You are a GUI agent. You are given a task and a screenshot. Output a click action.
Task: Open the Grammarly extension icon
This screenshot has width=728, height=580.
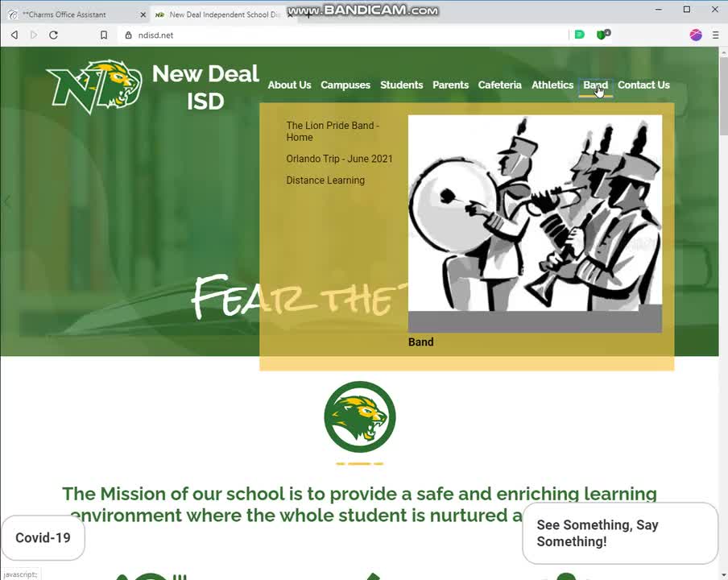pos(579,35)
